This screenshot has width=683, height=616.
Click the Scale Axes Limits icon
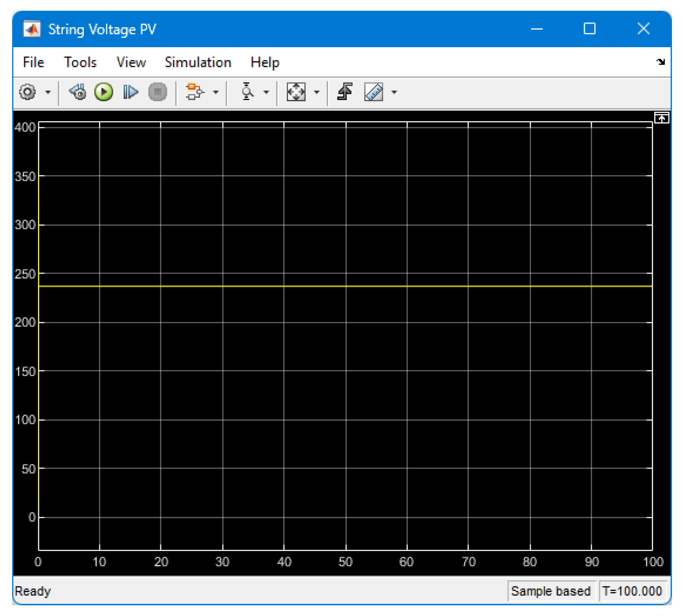tap(296, 92)
